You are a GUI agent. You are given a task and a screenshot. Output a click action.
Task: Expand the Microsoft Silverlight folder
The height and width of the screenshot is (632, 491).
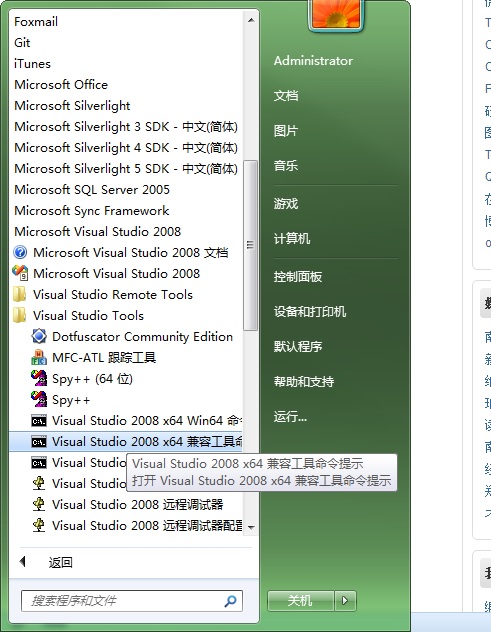pyautogui.click(x=72, y=106)
